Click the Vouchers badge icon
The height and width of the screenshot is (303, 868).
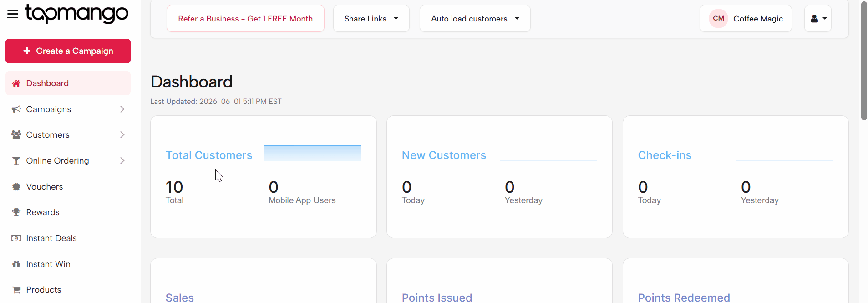point(16,187)
